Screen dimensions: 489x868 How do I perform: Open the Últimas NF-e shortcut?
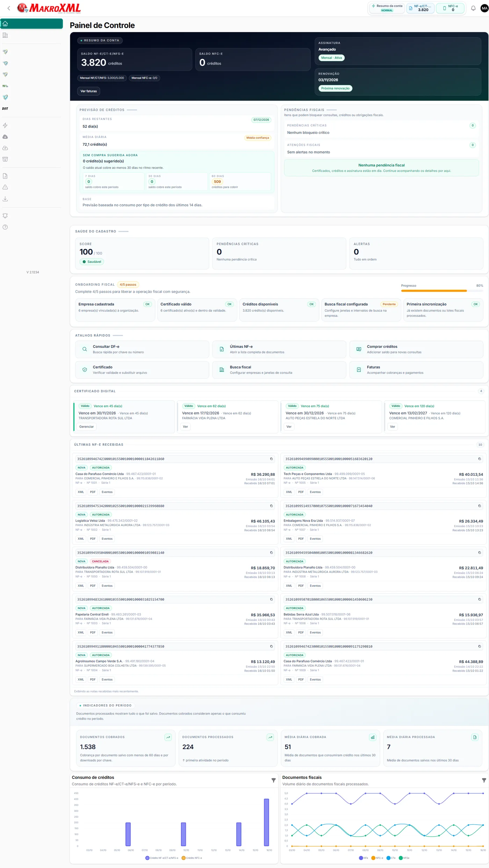(x=279, y=349)
